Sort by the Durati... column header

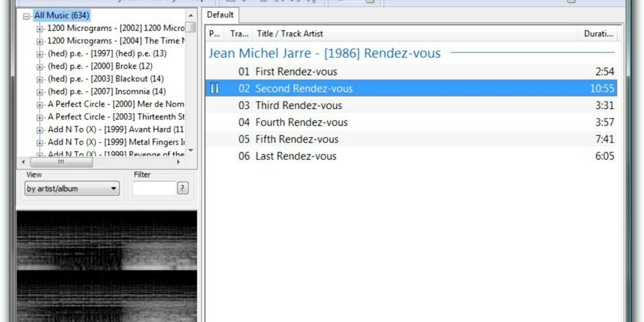[597, 34]
